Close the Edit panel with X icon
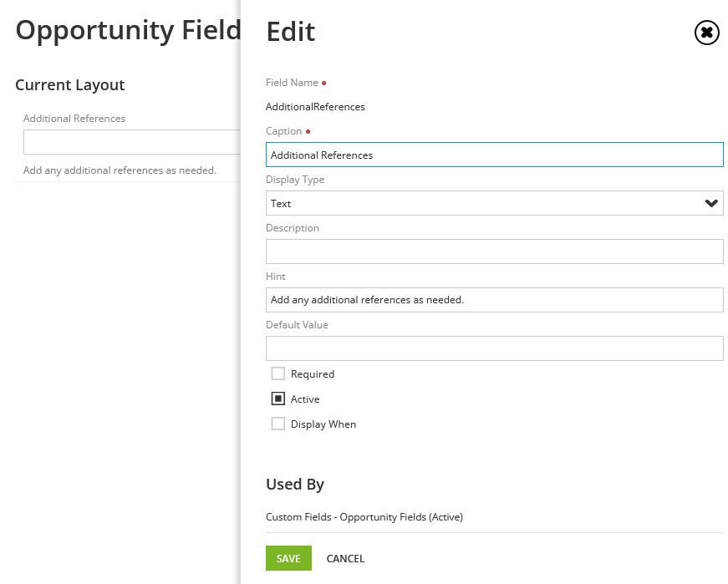 point(706,33)
